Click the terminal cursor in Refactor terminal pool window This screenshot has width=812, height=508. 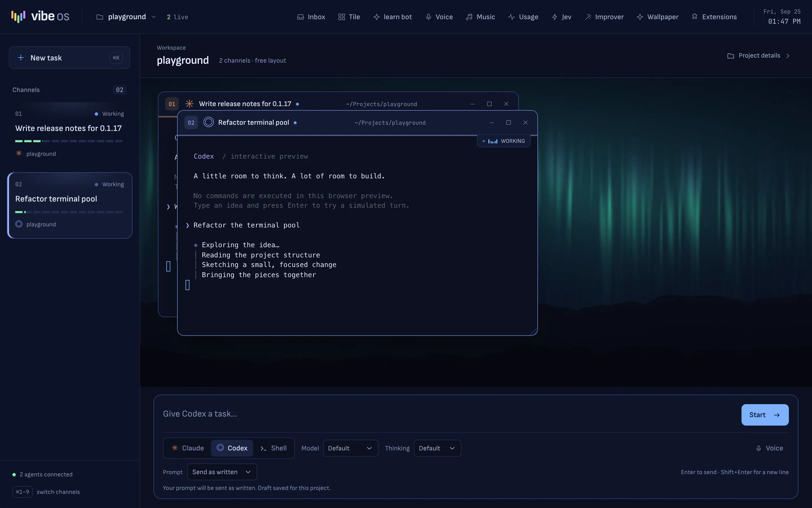pos(187,285)
